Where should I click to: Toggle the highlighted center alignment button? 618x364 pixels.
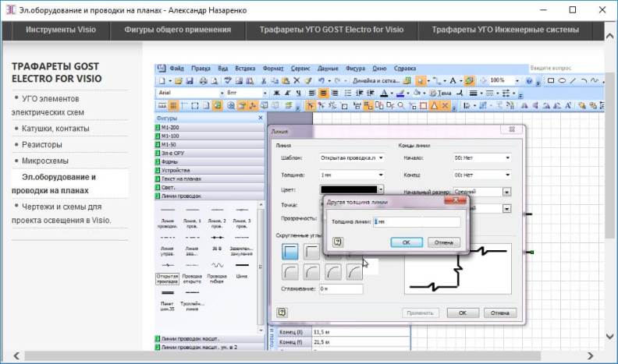point(323,94)
